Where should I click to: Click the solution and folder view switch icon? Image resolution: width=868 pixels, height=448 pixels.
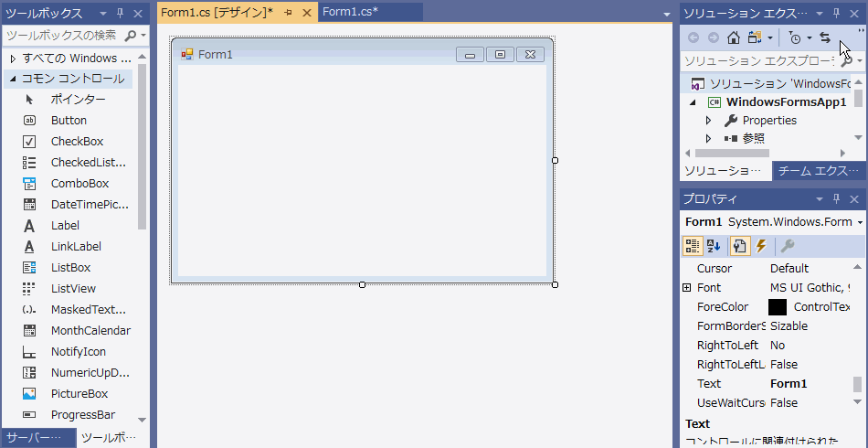click(755, 37)
